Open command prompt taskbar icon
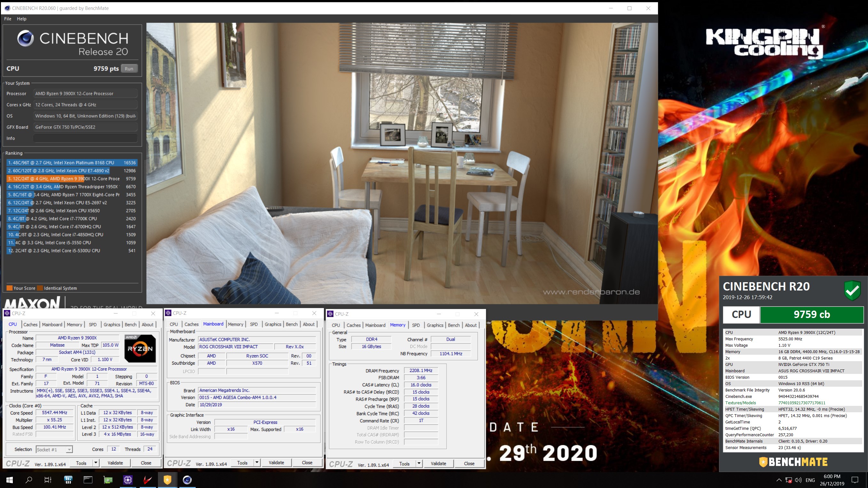Screen dimensions: 868x488 88,480
